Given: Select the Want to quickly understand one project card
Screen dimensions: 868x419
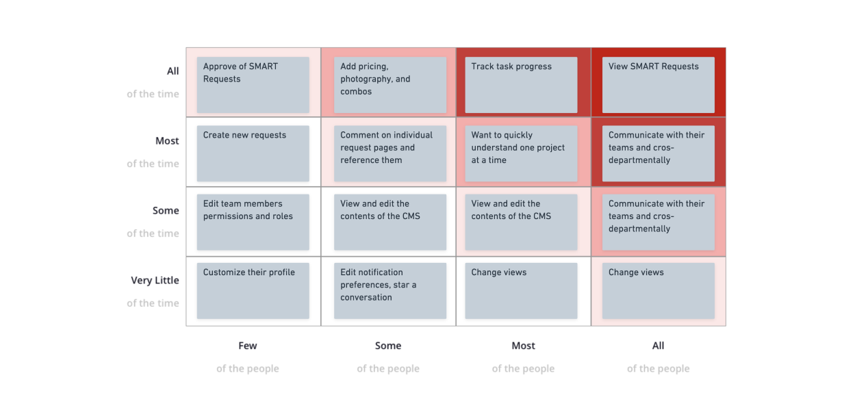Looking at the screenshot, I should tap(521, 153).
